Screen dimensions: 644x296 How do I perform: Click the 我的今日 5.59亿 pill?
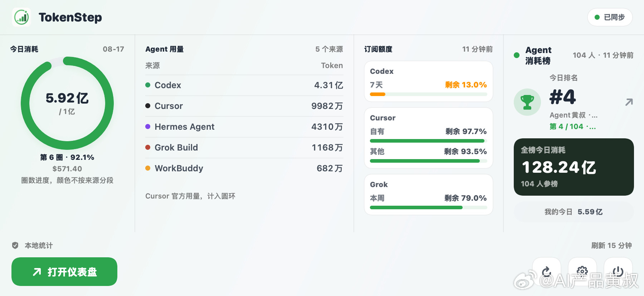[x=574, y=212]
